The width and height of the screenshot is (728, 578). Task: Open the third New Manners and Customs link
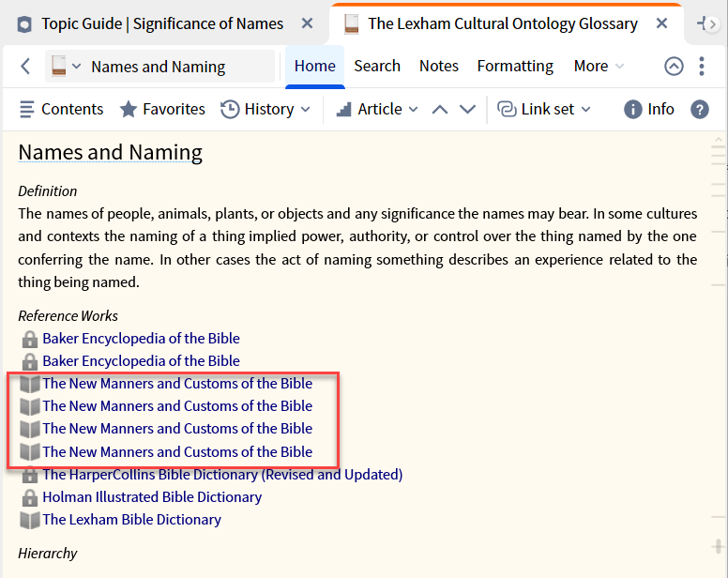click(177, 429)
